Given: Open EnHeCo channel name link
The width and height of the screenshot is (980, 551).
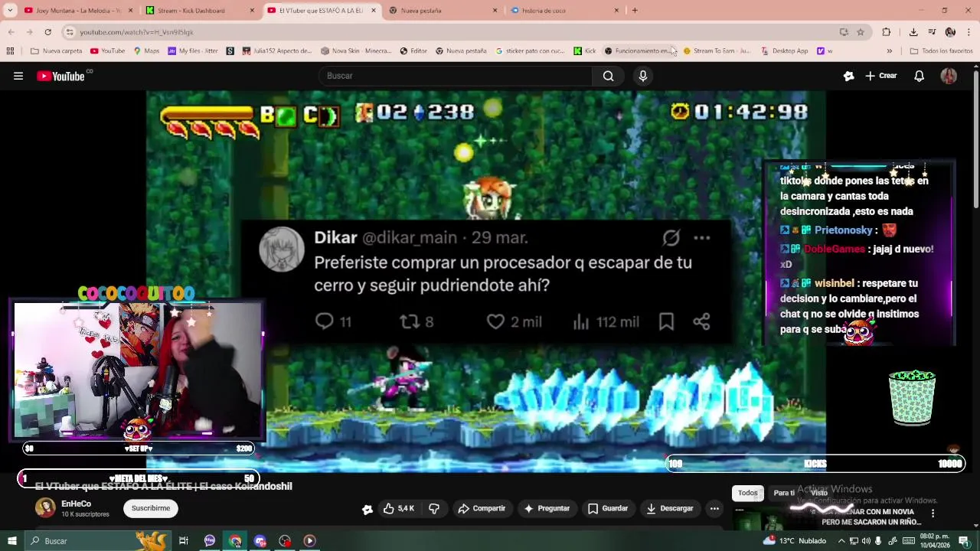Looking at the screenshot, I should point(76,504).
